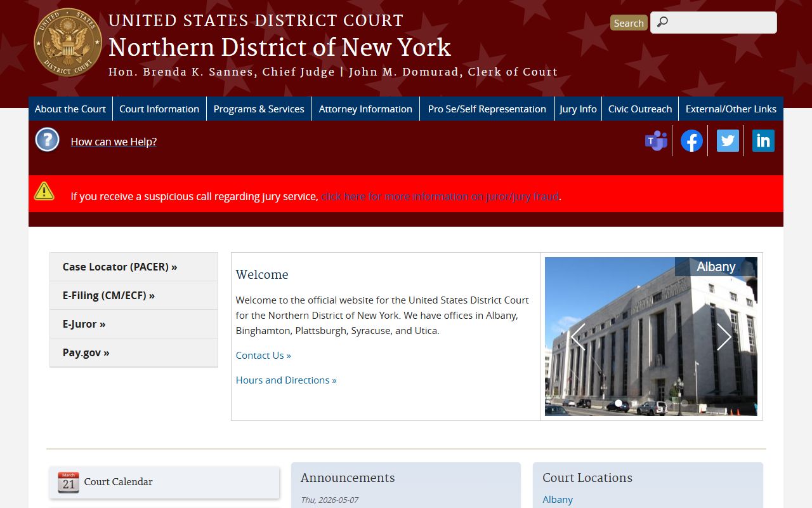Open the Programs & Services menu

pyautogui.click(x=259, y=109)
